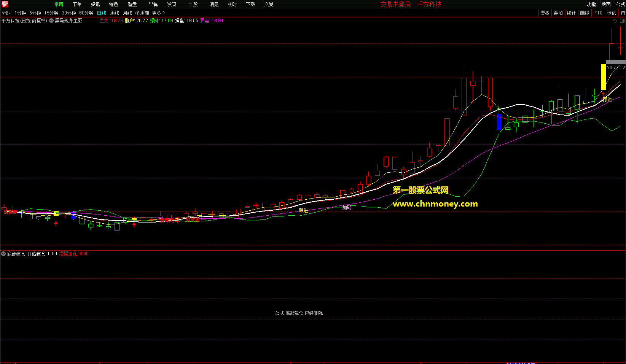This screenshot has height=364, width=626.
Task: Click the 提醒加仓: 0.00 value
Action: click(x=73, y=254)
